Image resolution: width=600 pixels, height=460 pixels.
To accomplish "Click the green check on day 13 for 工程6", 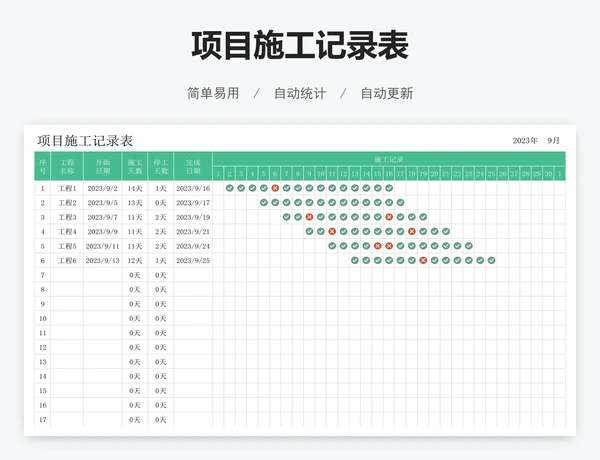I will (x=355, y=260).
